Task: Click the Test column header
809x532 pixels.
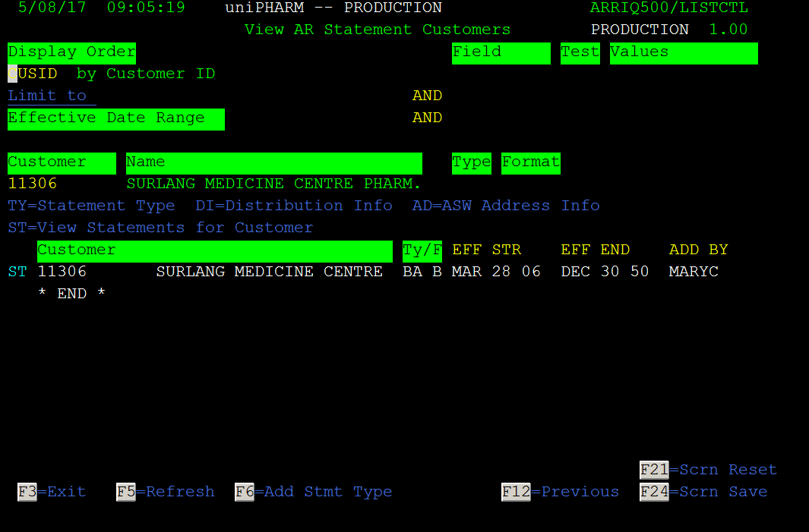Action: point(580,54)
